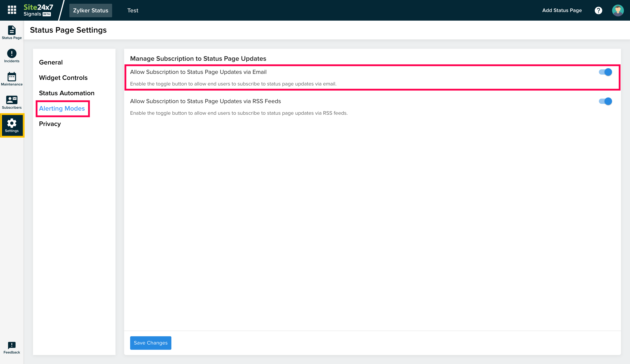The height and width of the screenshot is (364, 630).
Task: Open Maintenance calendar icon
Action: [12, 79]
